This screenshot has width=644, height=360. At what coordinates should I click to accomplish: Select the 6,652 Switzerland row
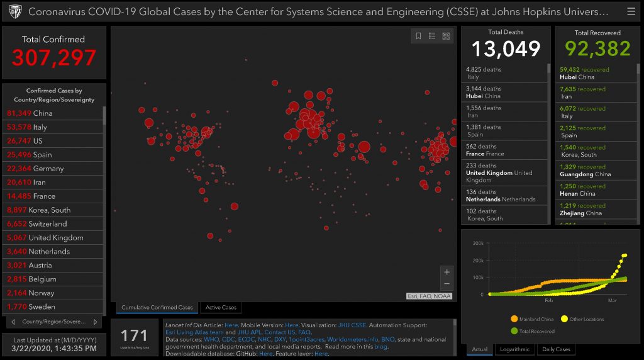(x=53, y=223)
